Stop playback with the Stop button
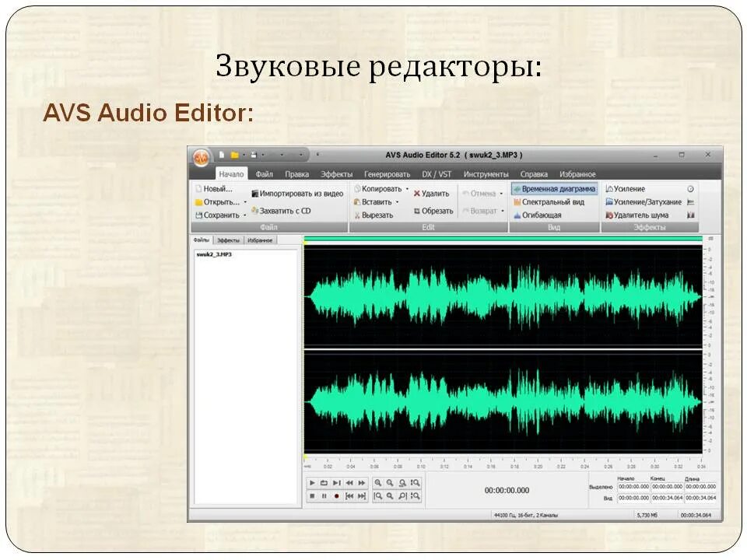 pyautogui.click(x=312, y=496)
